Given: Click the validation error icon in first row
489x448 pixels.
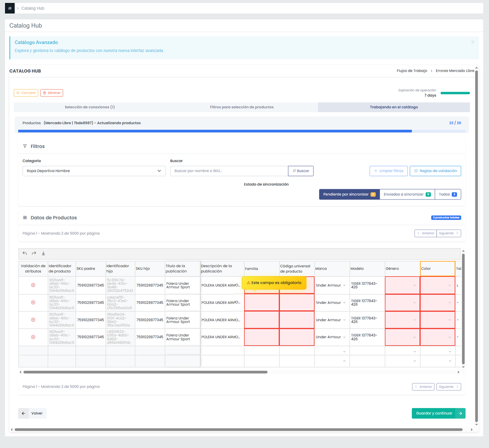Looking at the screenshot, I should click(x=33, y=285).
